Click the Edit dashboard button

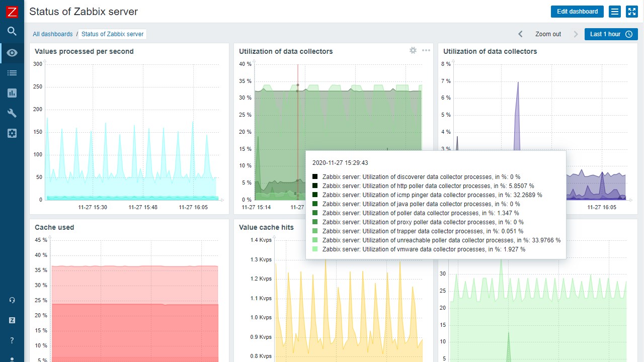pos(577,12)
